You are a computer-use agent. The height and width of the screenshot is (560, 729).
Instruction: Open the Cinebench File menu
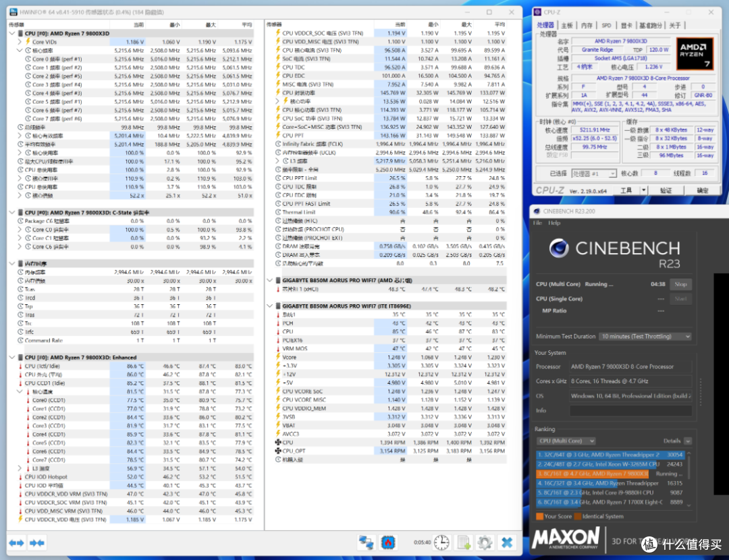tap(537, 223)
